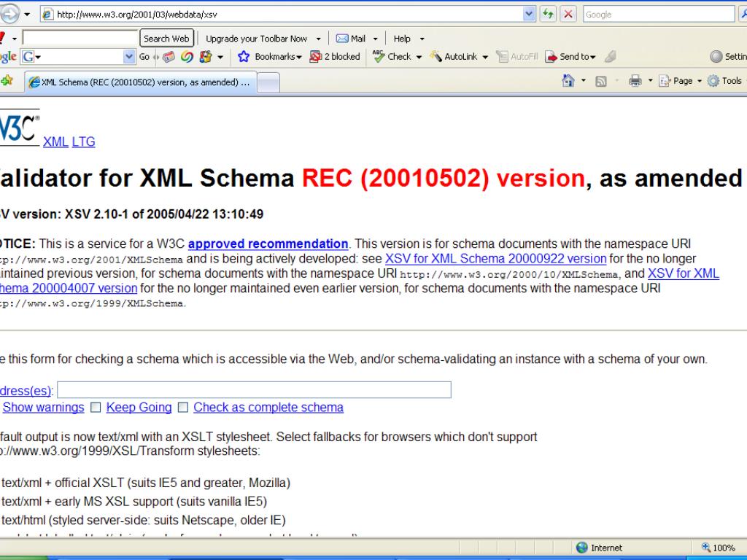This screenshot has width=747, height=560.
Task: Click the blue Bookmarks star icon
Action: click(244, 57)
